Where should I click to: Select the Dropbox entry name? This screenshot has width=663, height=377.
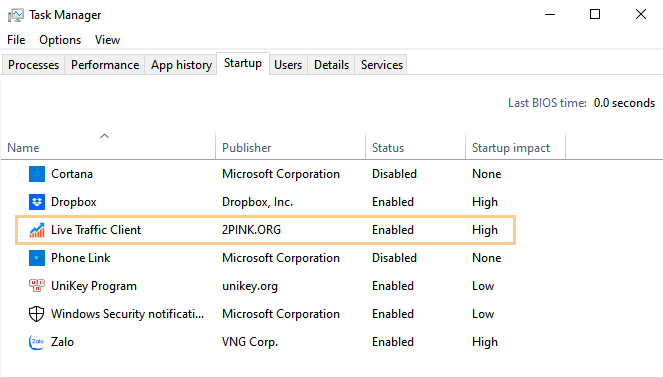(74, 202)
